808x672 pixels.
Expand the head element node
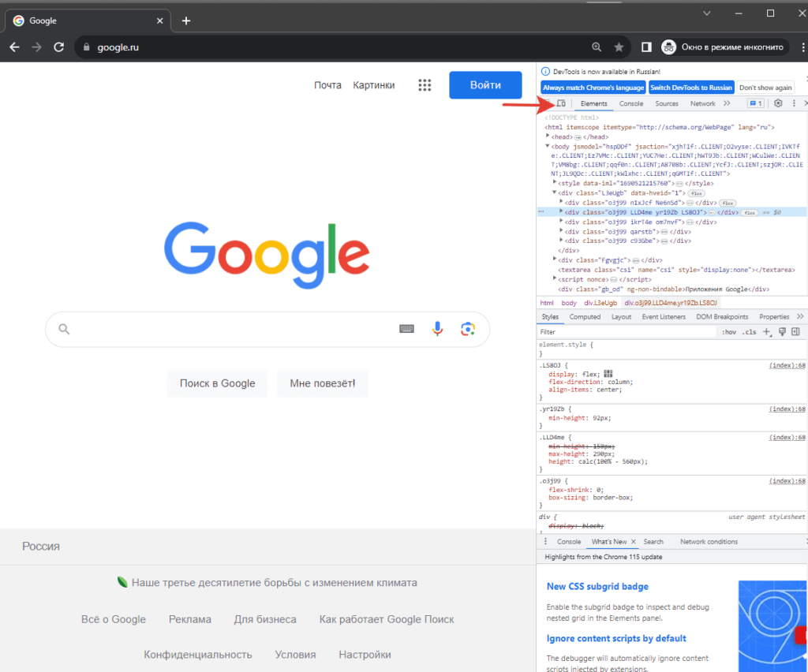(548, 136)
